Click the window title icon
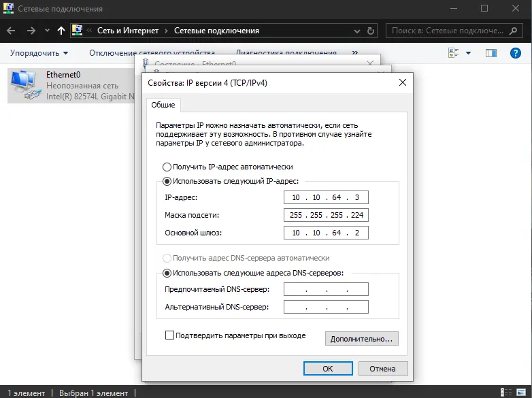Image resolution: width=532 pixels, height=398 pixels. coord(8,8)
